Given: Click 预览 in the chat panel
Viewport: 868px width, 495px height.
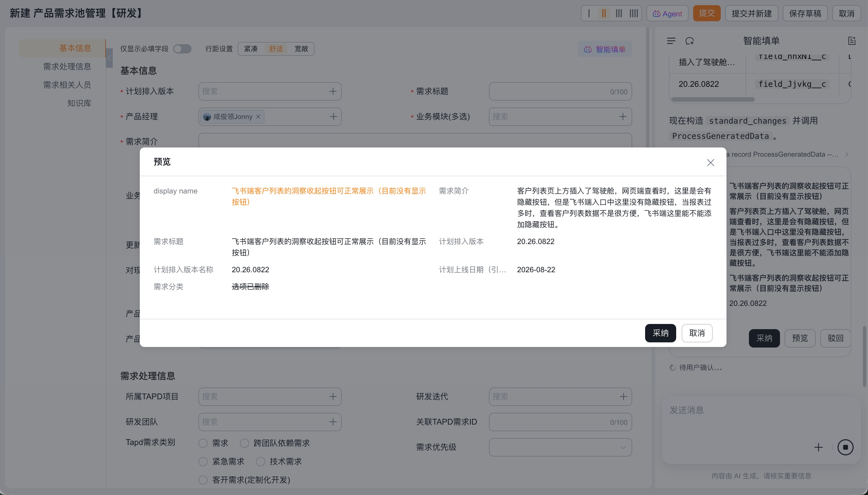Looking at the screenshot, I should 800,338.
